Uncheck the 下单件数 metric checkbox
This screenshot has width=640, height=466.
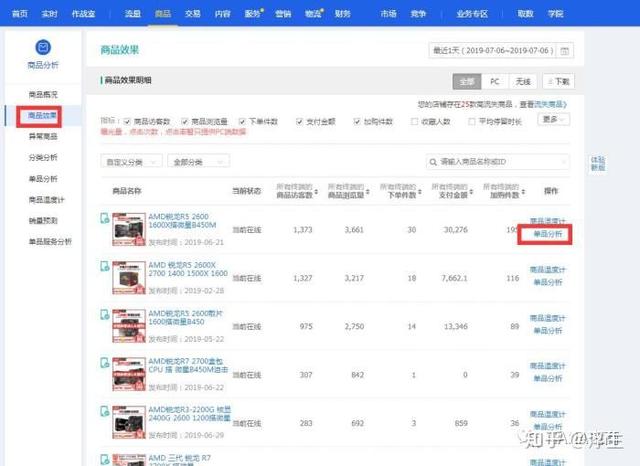(x=242, y=122)
